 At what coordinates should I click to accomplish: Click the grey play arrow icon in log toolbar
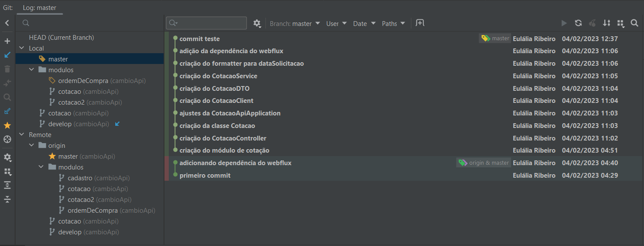click(x=564, y=23)
